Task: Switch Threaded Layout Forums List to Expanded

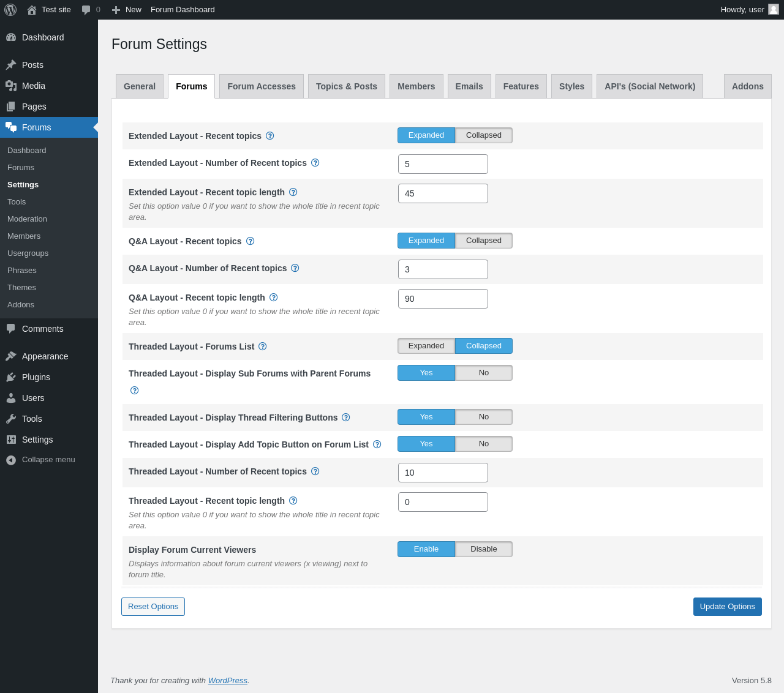Action: (x=426, y=346)
